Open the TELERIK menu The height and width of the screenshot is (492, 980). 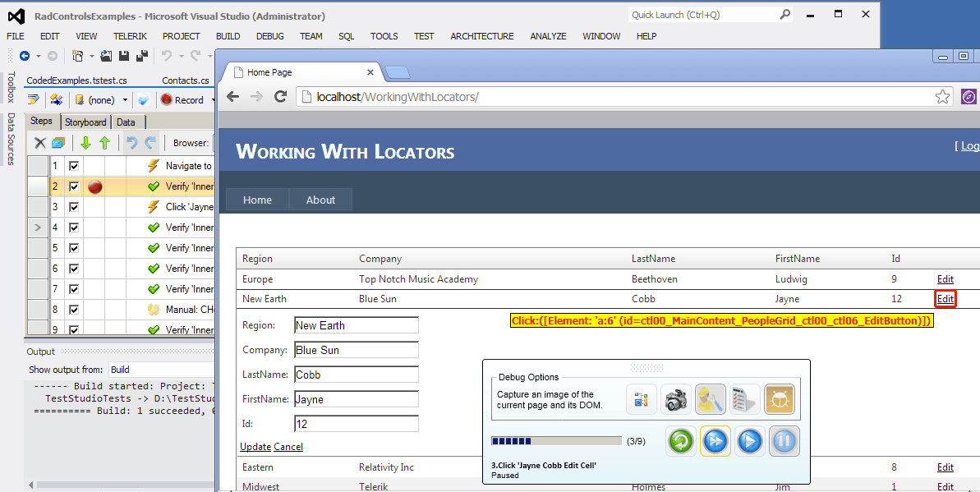click(x=130, y=36)
